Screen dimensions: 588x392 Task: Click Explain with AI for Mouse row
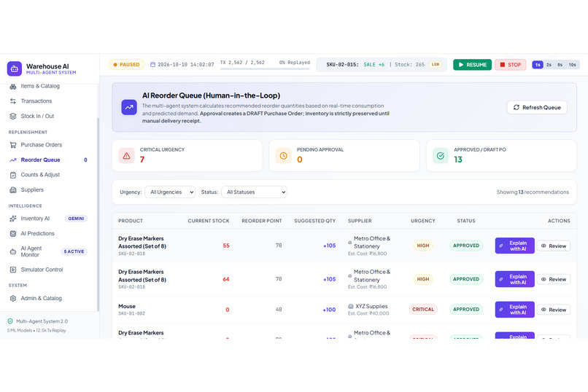click(514, 310)
